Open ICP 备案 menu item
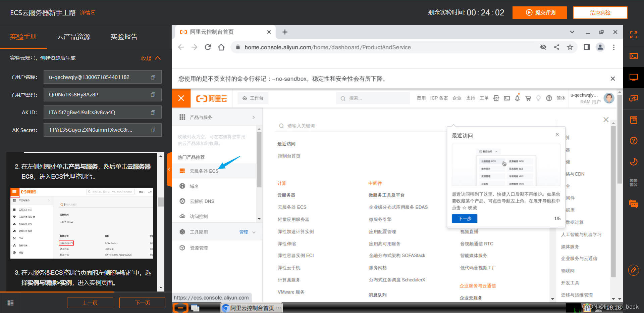The width and height of the screenshot is (644, 313). click(439, 98)
